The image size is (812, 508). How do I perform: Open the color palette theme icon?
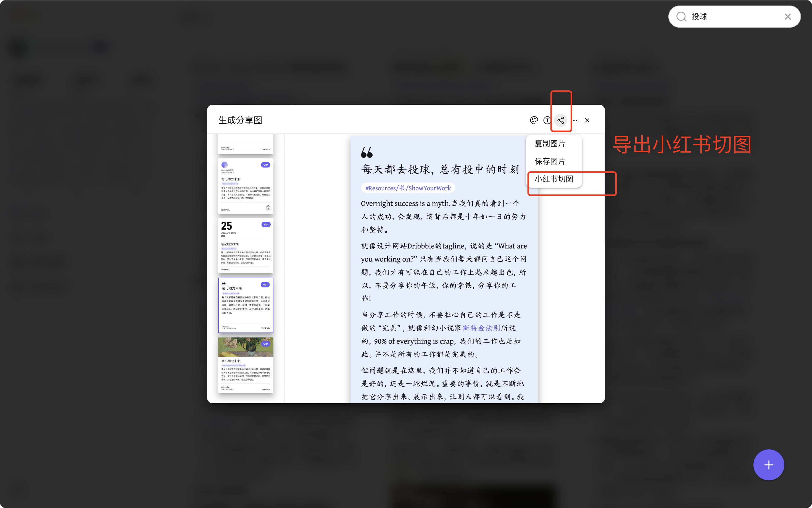[x=534, y=120]
